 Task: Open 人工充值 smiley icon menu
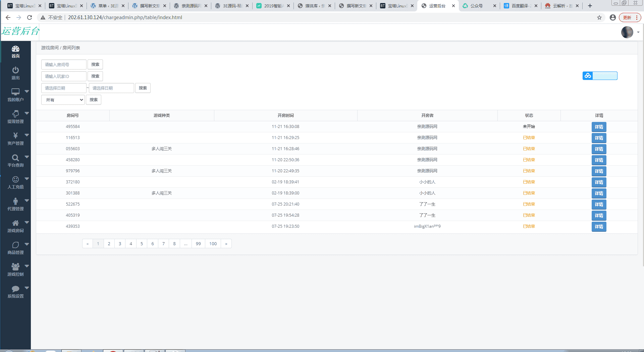(x=15, y=179)
